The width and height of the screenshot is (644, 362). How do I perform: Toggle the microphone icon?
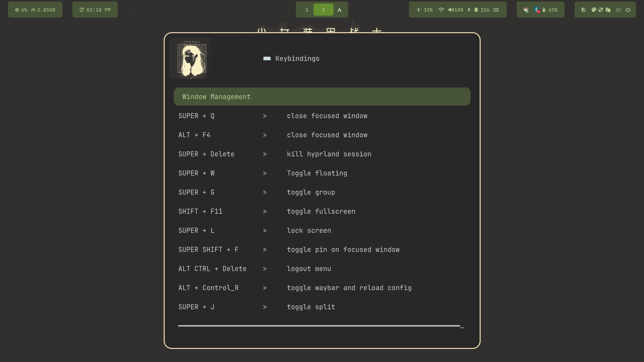(x=469, y=10)
